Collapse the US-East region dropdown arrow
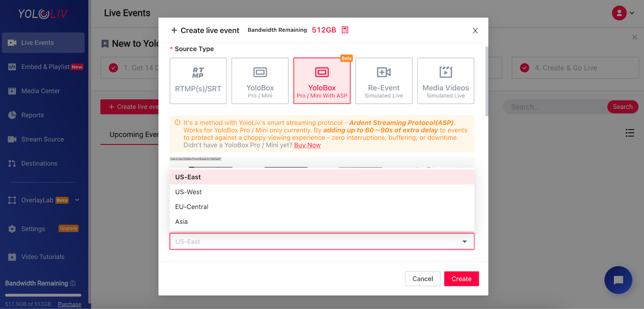The height and width of the screenshot is (309, 644). tap(464, 241)
